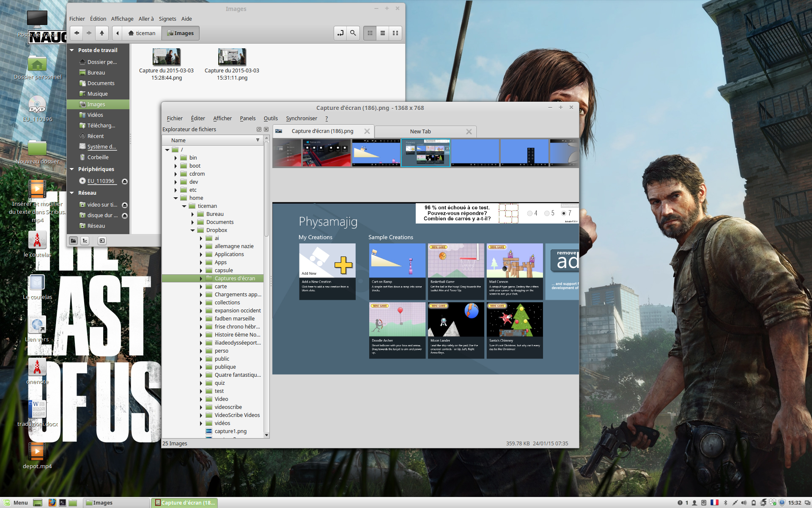Eject the 'disque dur ...' network mount
Viewport: 812px width, 508px height.
coord(124,215)
